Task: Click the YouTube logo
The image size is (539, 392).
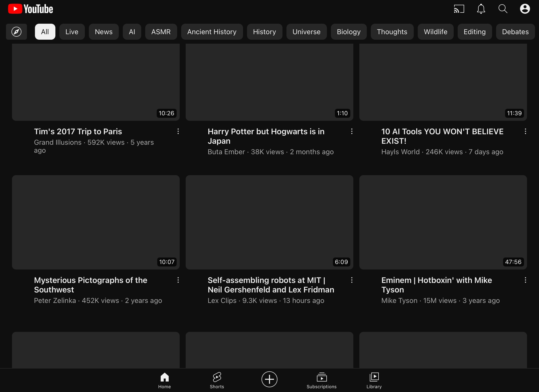Action: (x=30, y=8)
